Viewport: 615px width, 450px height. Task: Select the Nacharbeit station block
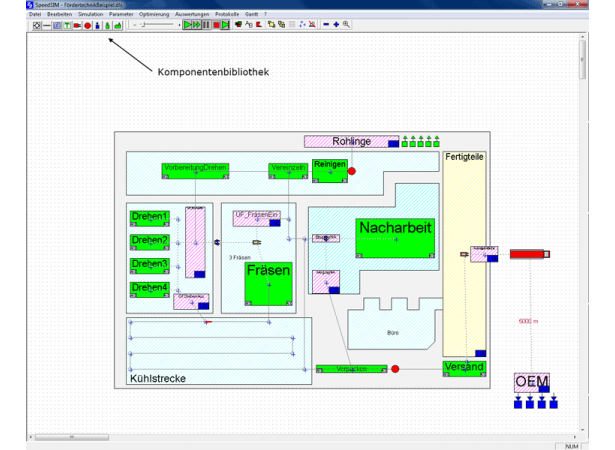tap(395, 238)
